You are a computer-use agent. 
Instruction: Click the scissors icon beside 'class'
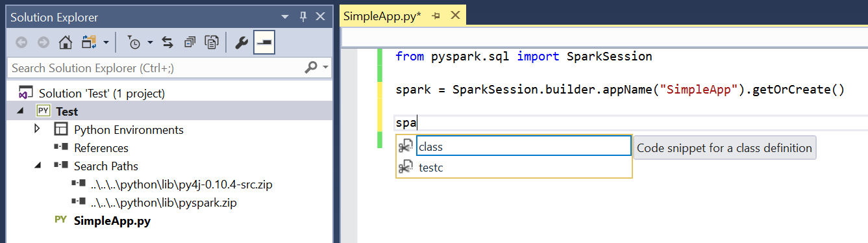(406, 146)
